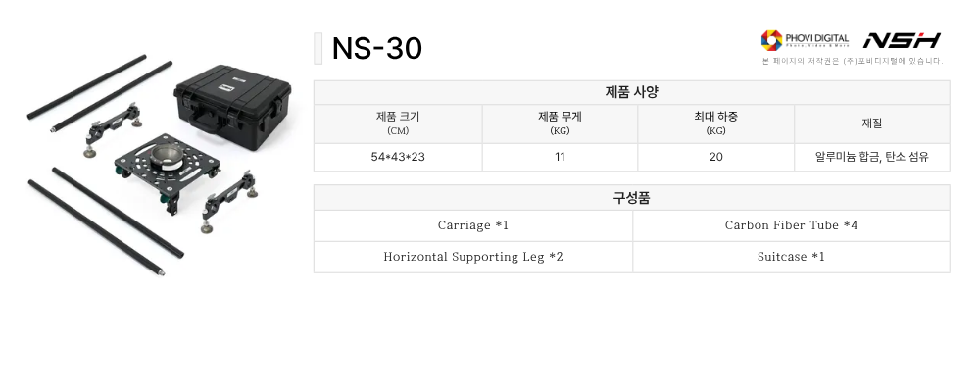Click the weight value 11
Image resolution: width=980 pixels, height=392 pixels.
pos(560,157)
